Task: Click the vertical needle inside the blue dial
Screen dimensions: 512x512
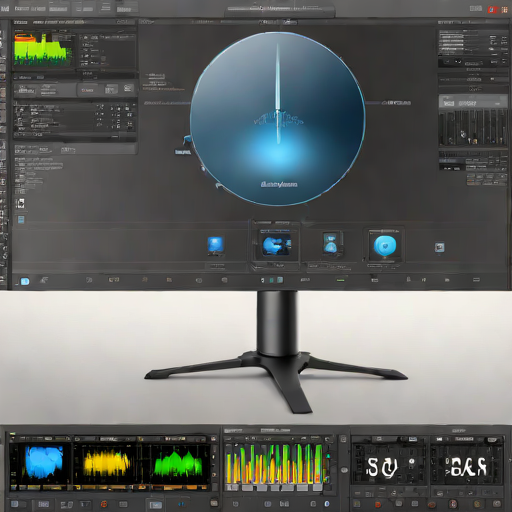Action: 278,93
